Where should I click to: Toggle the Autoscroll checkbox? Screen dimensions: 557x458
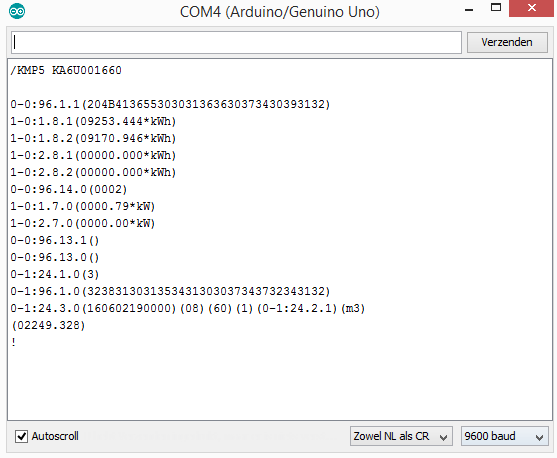pos(21,436)
